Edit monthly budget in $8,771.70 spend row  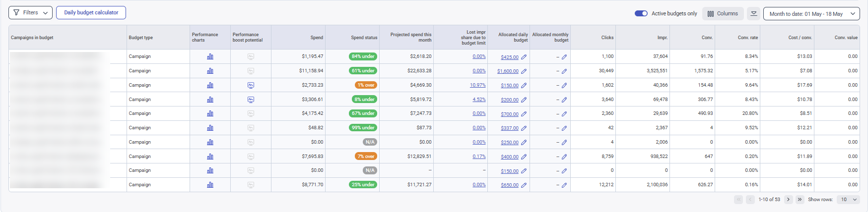click(564, 185)
